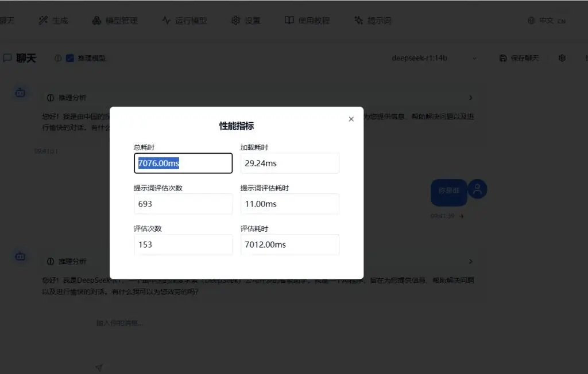Click the user avatar next to your message

(x=477, y=189)
